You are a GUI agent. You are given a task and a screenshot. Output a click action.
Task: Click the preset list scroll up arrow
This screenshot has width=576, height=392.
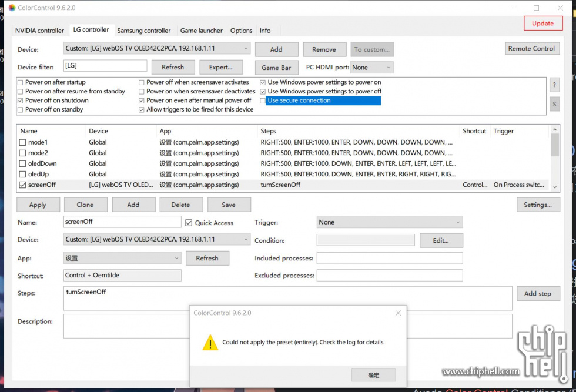pyautogui.click(x=555, y=130)
